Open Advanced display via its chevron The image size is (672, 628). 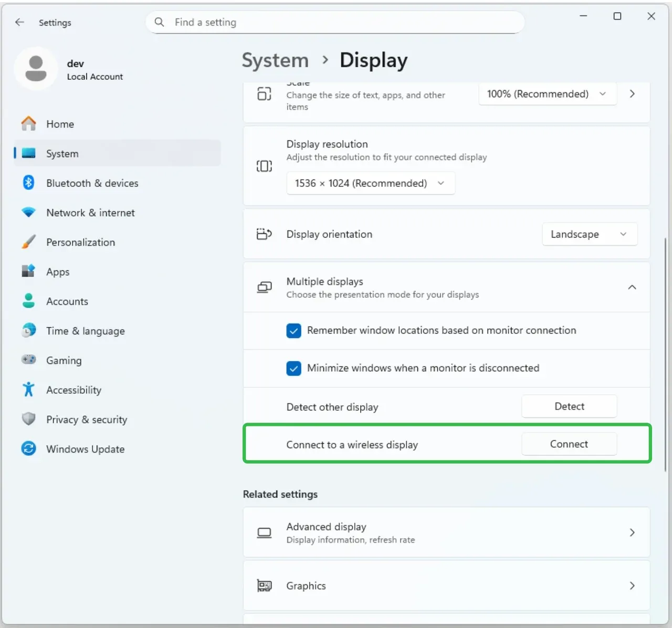pyautogui.click(x=632, y=532)
